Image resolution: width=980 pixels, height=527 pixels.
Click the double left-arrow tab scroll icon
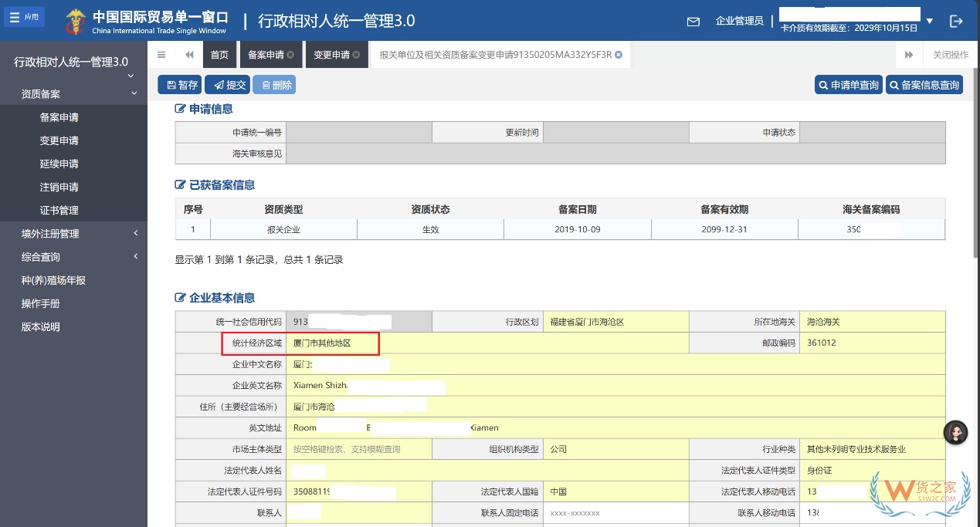coord(188,55)
